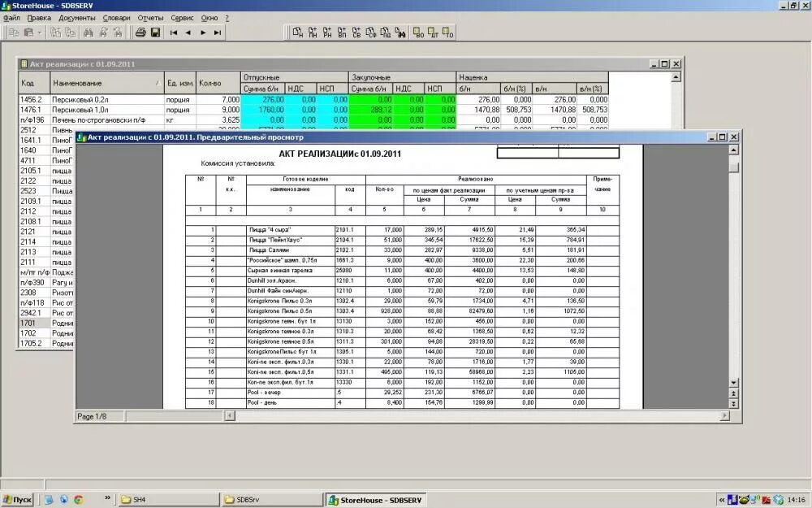
Task: Click the Наценка group header
Action: click(532, 77)
